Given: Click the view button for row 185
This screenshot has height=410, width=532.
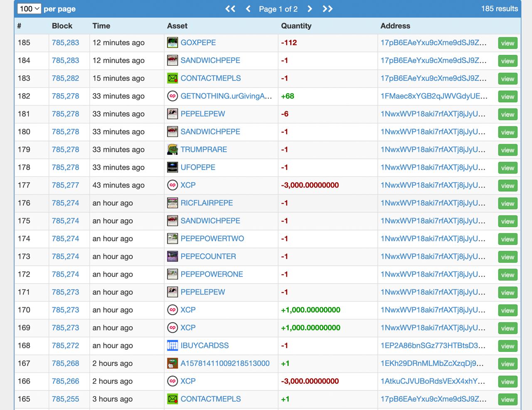Looking at the screenshot, I should (507, 43).
